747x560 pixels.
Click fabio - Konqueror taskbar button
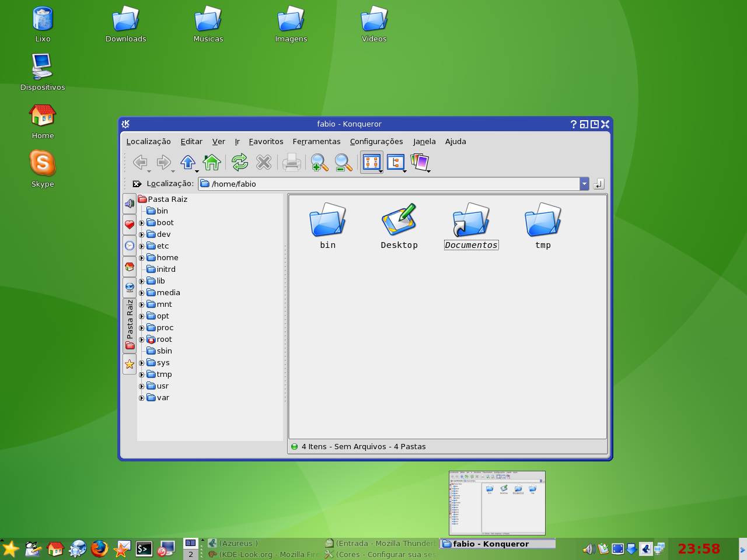tap(497, 544)
